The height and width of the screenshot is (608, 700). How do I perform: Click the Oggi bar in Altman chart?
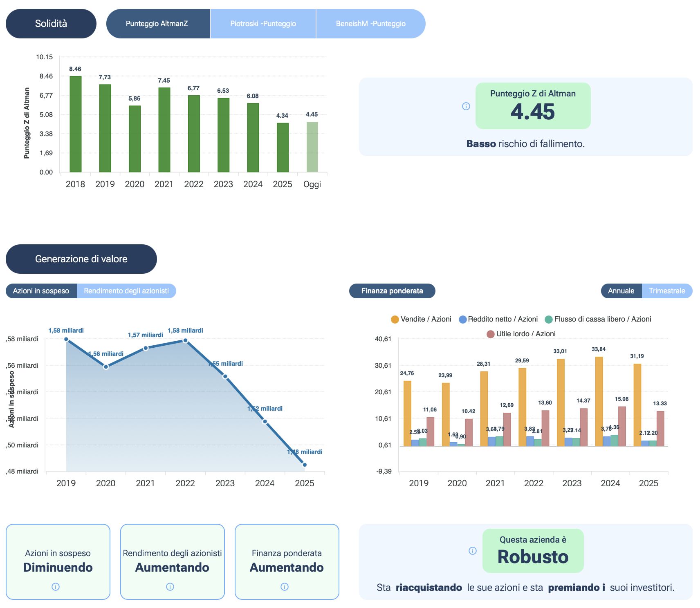(312, 147)
